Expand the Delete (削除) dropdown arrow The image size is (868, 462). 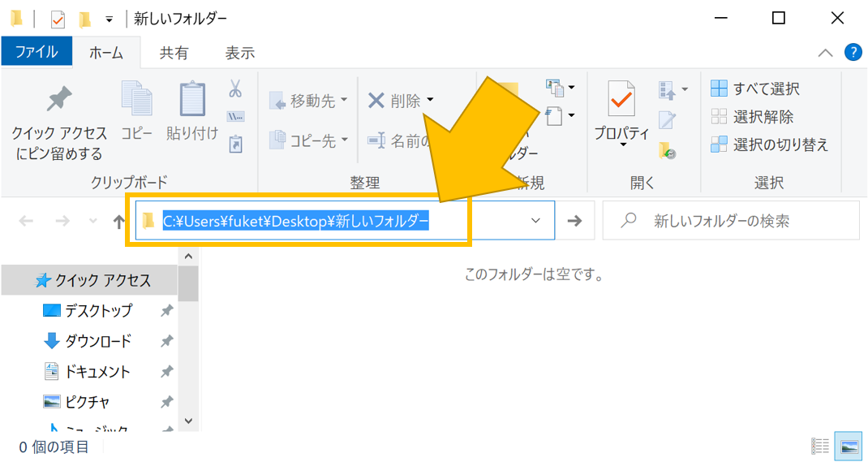click(430, 101)
